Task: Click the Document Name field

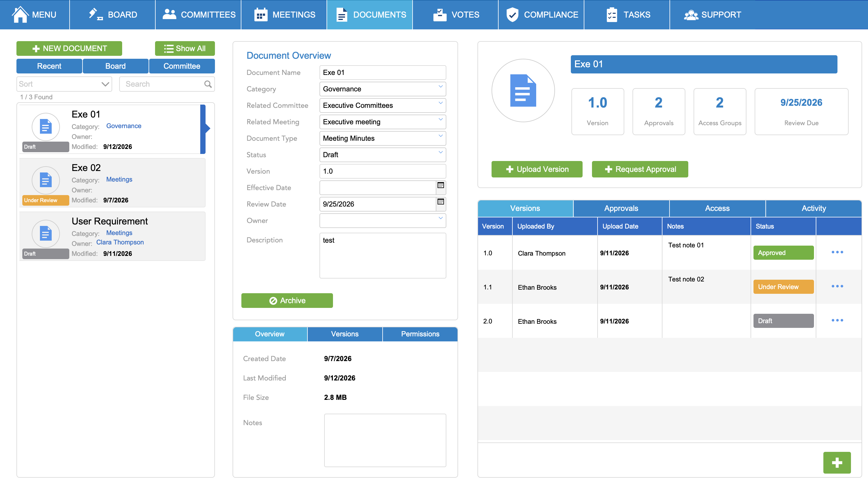Action: 382,73
